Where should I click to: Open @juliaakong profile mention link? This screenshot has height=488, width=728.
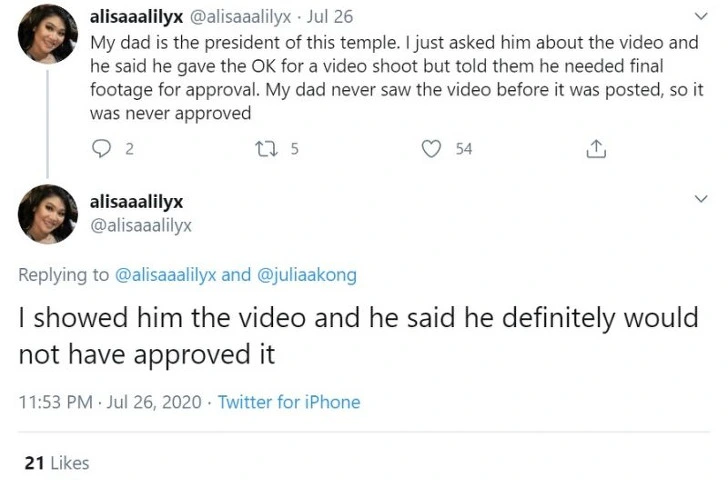click(306, 275)
